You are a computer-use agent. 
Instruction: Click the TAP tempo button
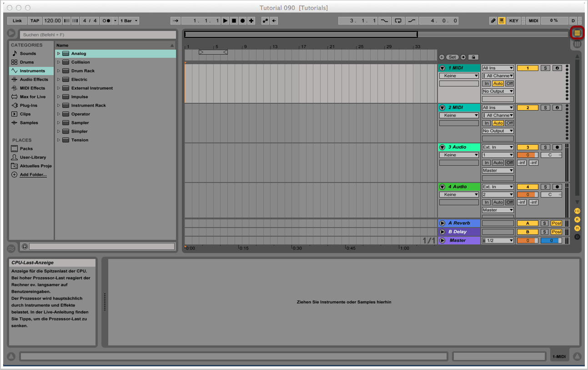[x=35, y=21]
